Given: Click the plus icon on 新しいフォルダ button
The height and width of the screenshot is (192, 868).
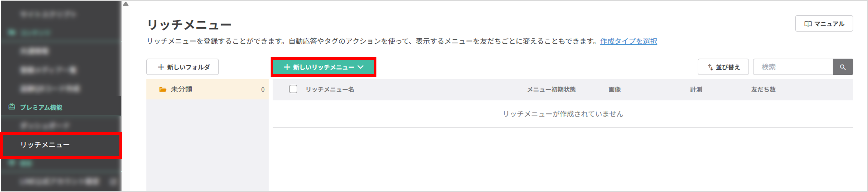Looking at the screenshot, I should [161, 67].
